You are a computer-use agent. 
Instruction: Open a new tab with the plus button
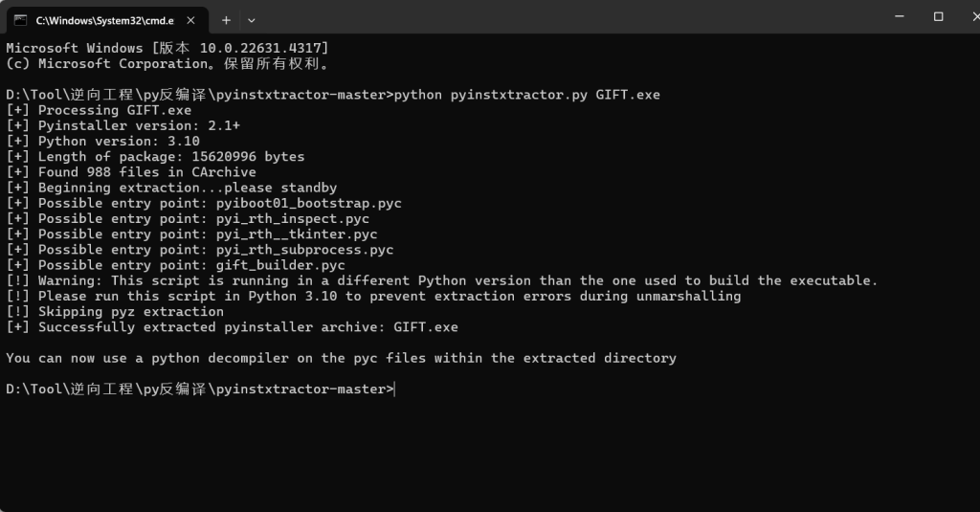(227, 19)
